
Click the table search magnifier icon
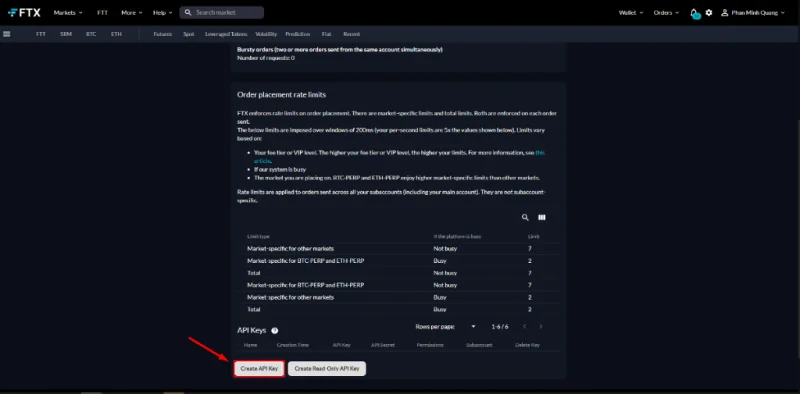[525, 217]
